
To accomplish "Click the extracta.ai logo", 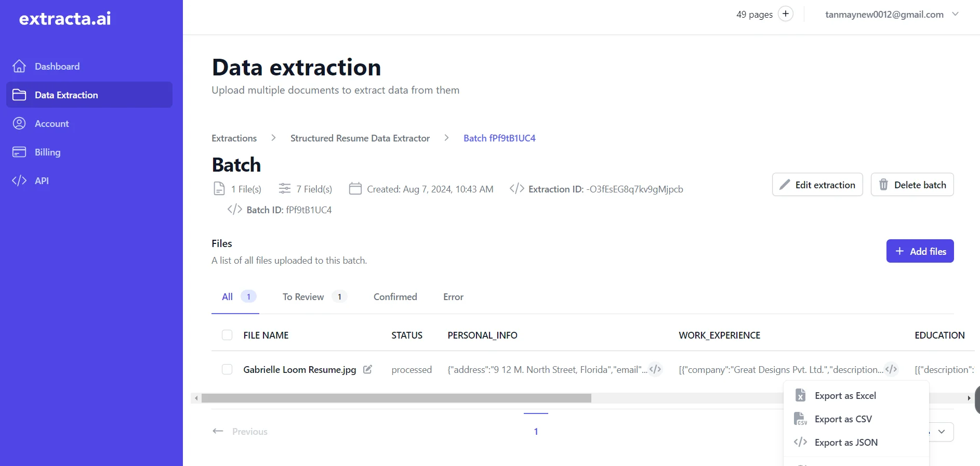I will pos(65,19).
